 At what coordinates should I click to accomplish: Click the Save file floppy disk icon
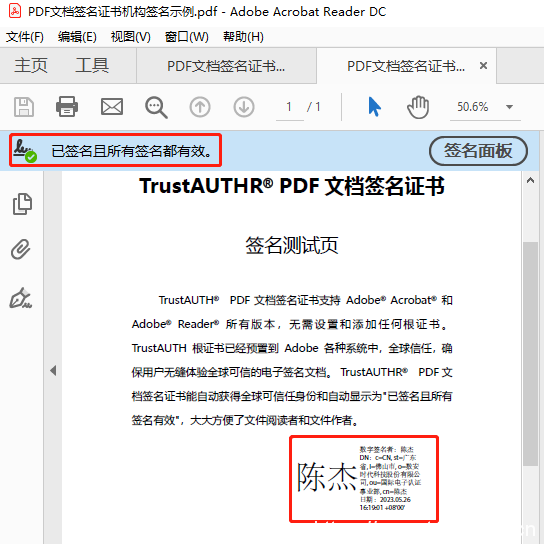click(x=24, y=107)
